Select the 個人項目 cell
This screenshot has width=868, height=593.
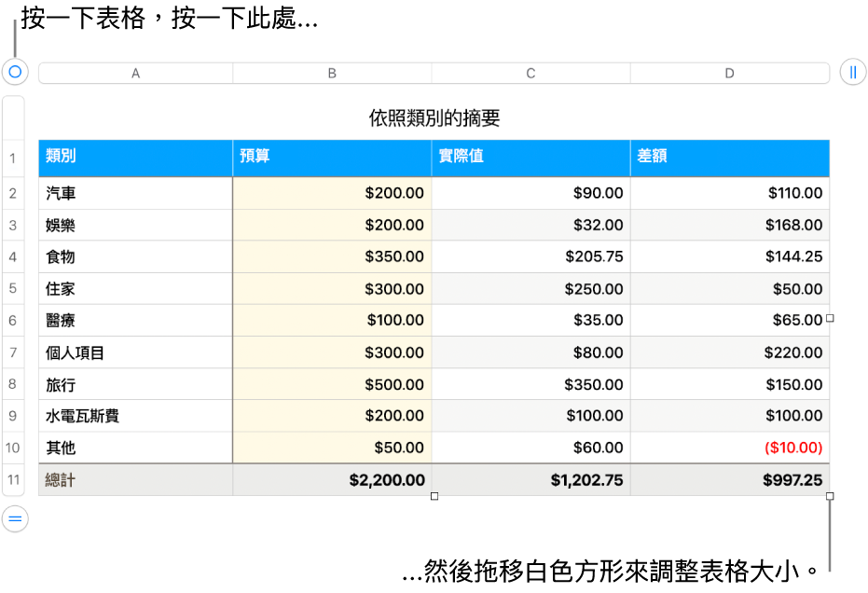[135, 352]
